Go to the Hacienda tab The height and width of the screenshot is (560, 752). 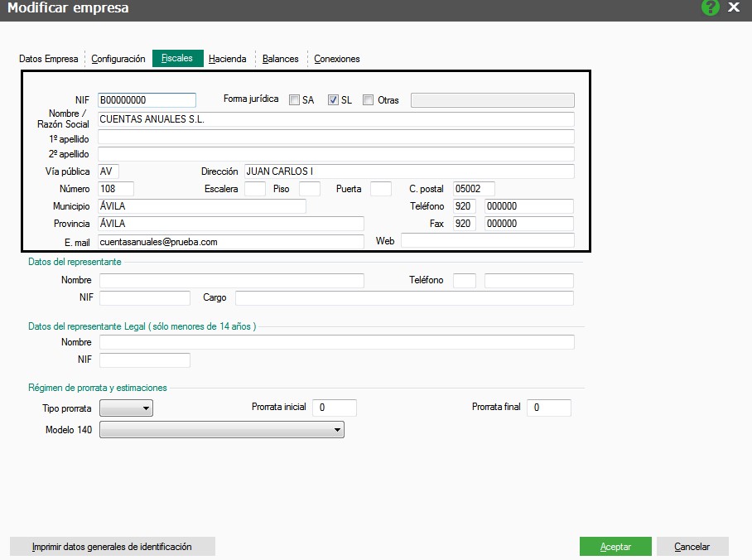click(x=227, y=59)
